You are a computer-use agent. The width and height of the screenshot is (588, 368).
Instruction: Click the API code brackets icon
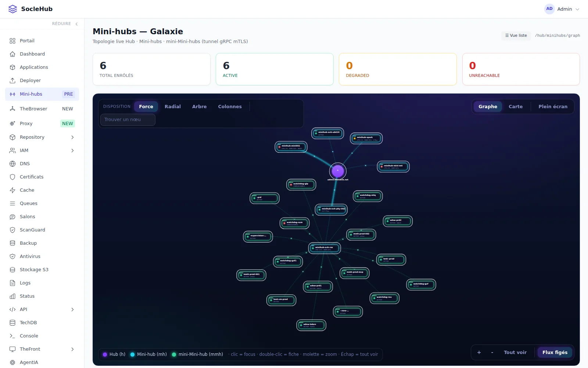[x=12, y=309]
